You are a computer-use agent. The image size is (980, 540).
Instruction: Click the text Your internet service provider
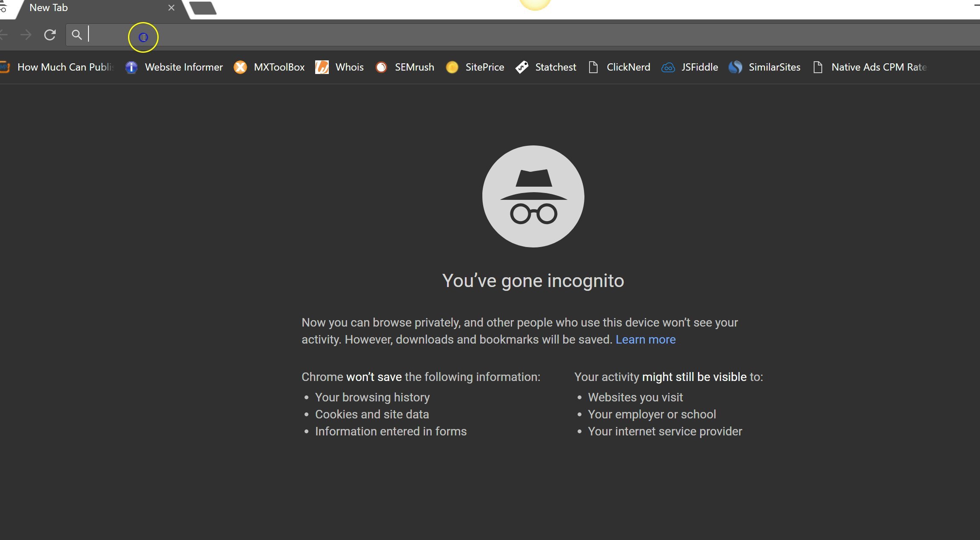665,432
